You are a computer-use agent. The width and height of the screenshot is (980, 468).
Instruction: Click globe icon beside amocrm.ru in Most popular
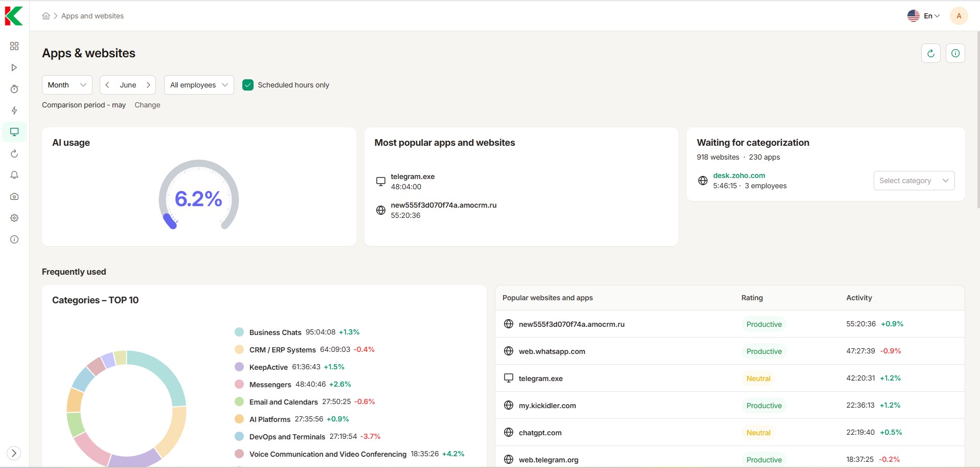(x=381, y=210)
